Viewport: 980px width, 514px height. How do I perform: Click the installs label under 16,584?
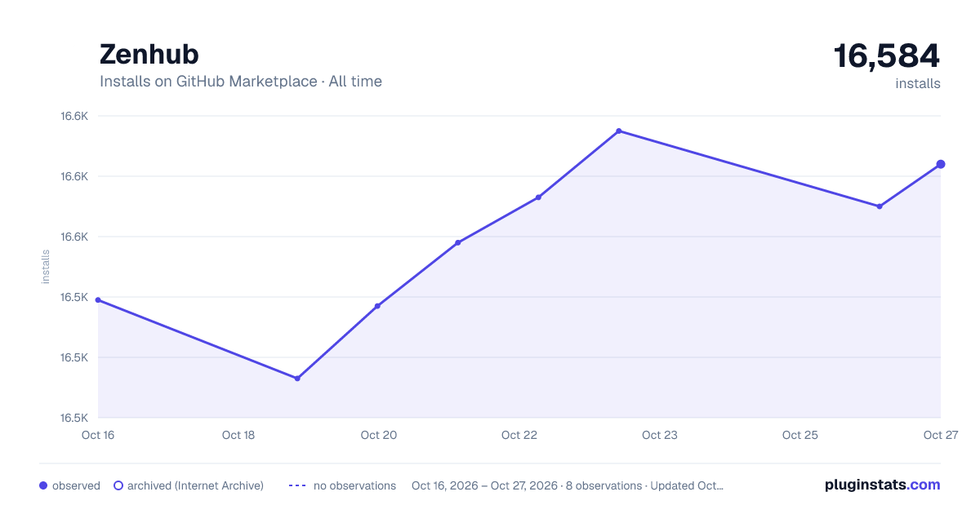[918, 83]
